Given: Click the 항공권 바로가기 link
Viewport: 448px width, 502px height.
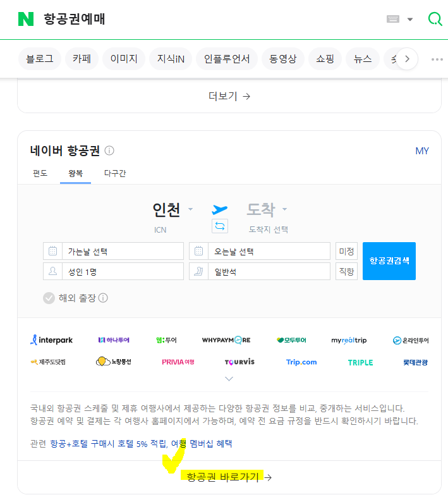Looking at the screenshot, I should (x=229, y=477).
